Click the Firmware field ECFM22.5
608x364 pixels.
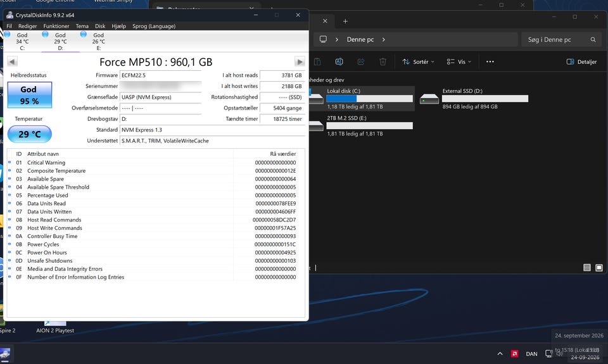(x=160, y=75)
